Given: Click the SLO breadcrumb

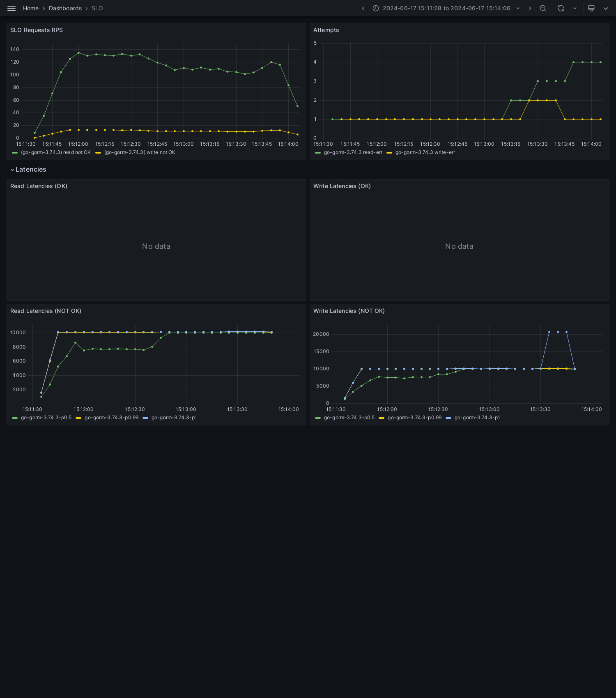Looking at the screenshot, I should 97,8.
